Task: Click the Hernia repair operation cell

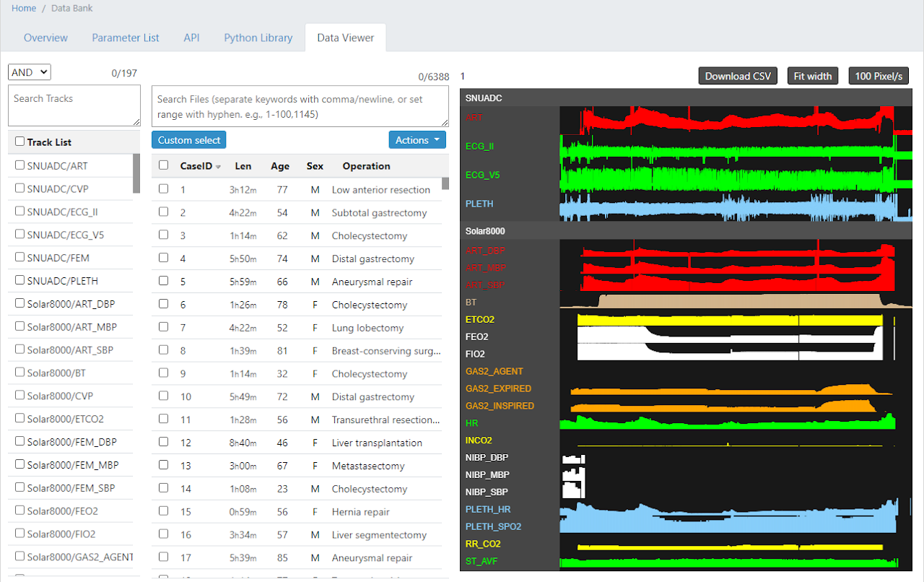Action: tap(360, 512)
